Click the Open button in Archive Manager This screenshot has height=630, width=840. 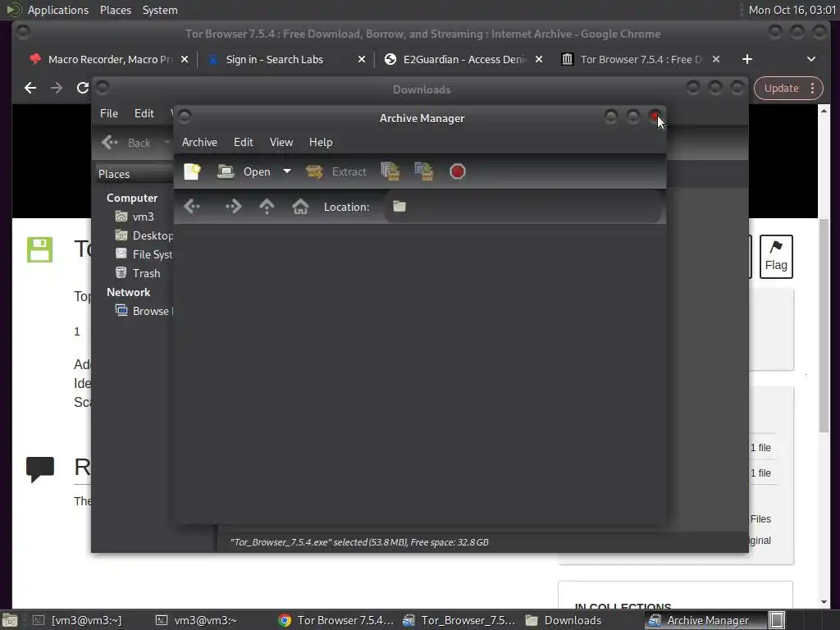click(x=244, y=171)
